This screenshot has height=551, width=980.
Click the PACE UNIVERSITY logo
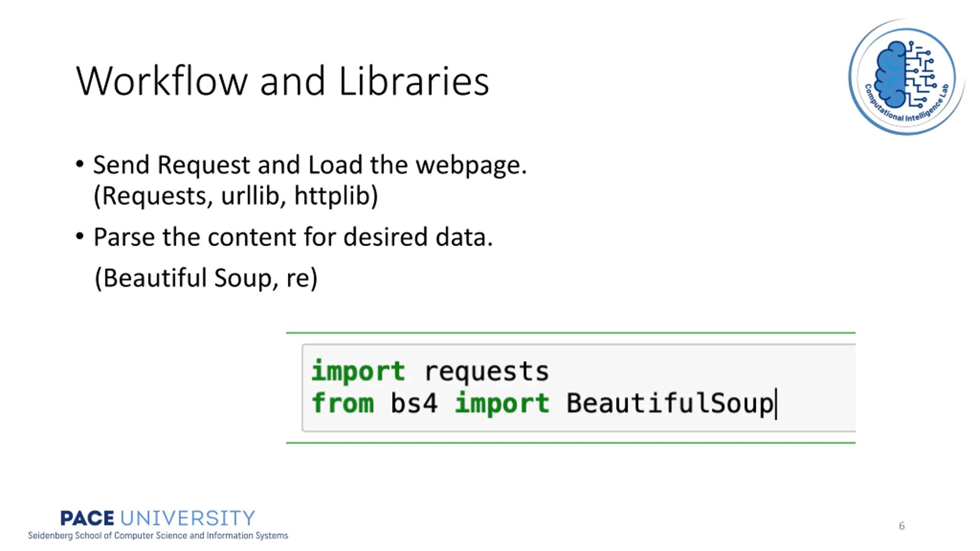(x=158, y=518)
